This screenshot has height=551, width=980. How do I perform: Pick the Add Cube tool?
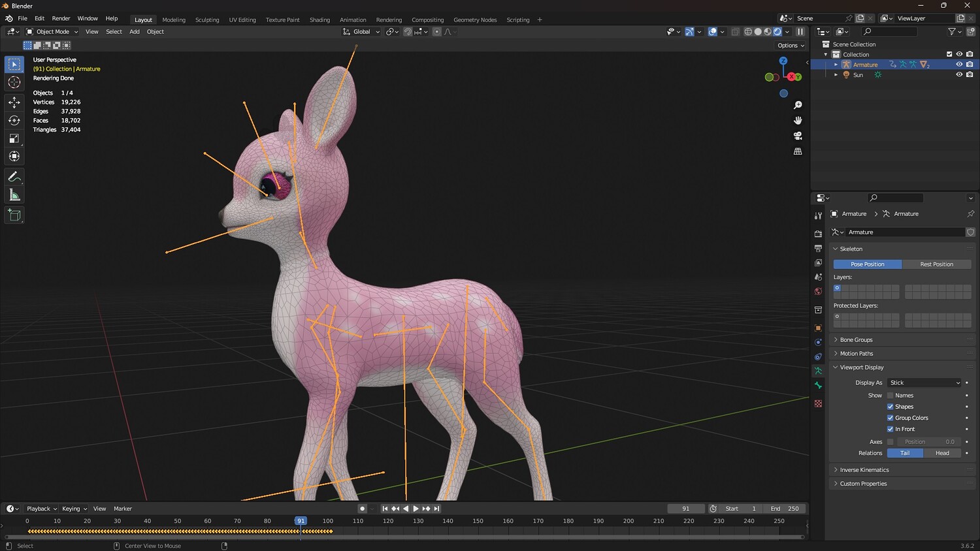coord(14,215)
